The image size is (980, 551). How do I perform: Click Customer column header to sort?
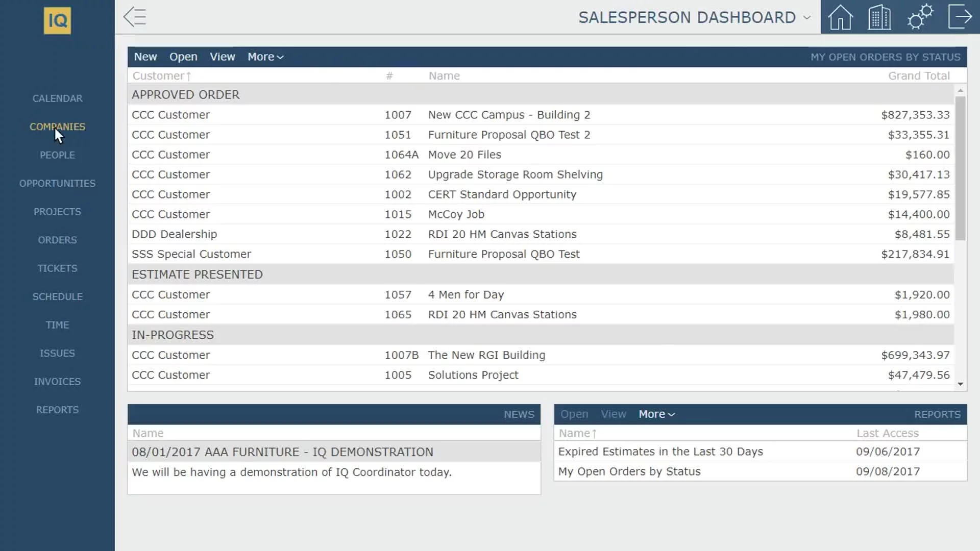click(x=162, y=76)
